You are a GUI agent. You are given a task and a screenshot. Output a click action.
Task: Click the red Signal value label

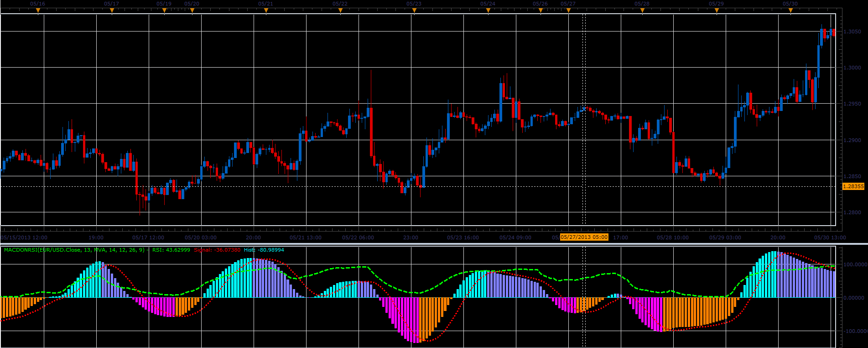point(217,250)
